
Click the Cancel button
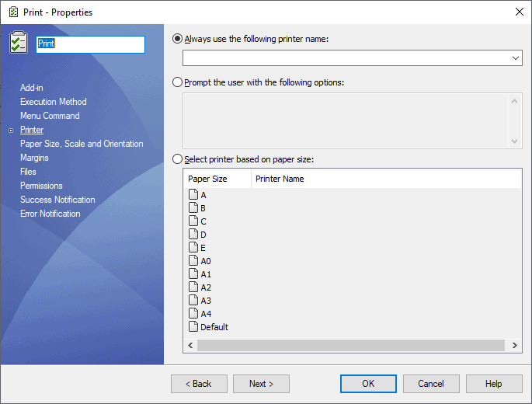point(431,384)
